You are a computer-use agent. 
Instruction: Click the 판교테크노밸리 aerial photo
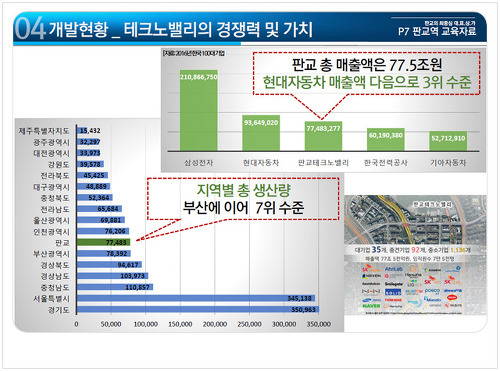(415, 220)
